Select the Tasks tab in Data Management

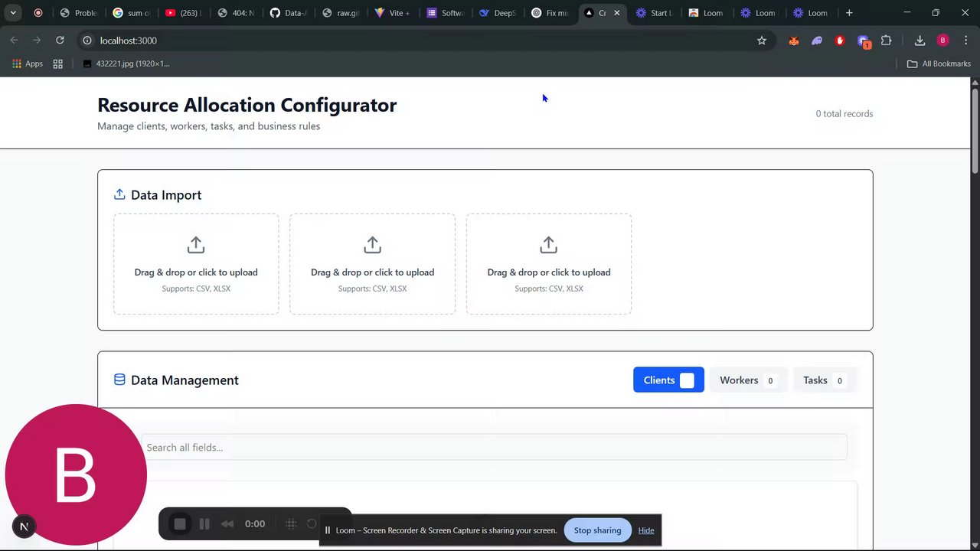point(824,380)
